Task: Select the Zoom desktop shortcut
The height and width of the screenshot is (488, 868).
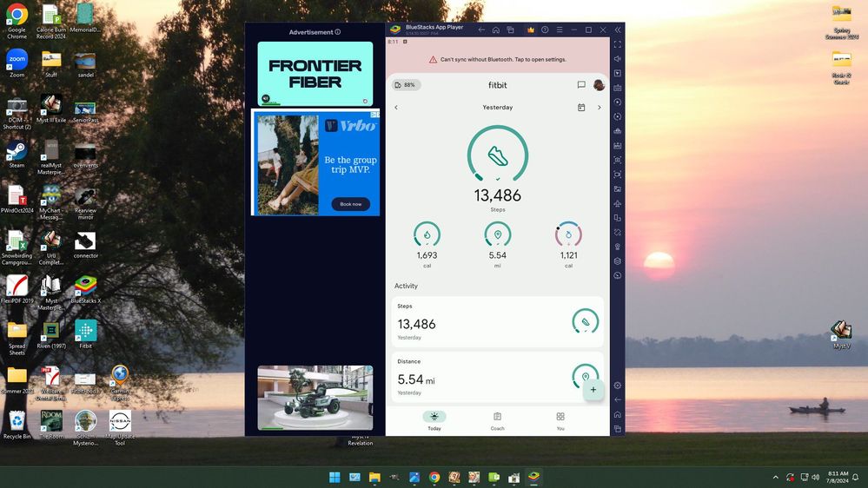Action: (17, 63)
